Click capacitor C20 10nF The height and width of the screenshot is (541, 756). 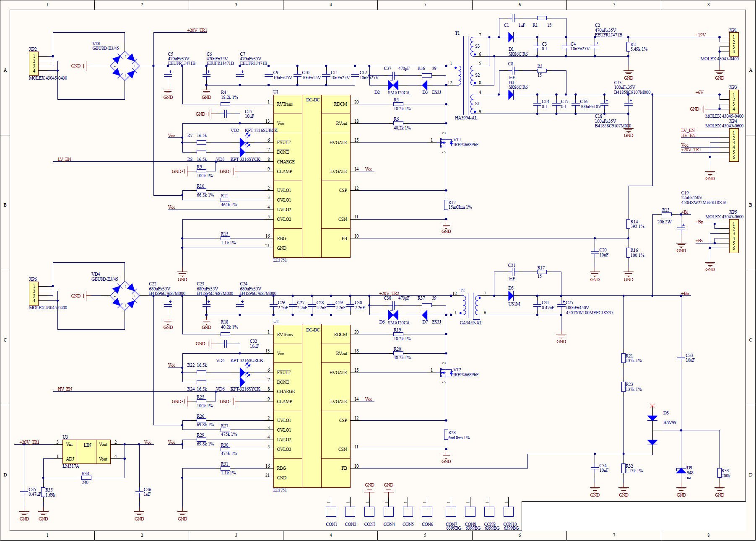[595, 252]
